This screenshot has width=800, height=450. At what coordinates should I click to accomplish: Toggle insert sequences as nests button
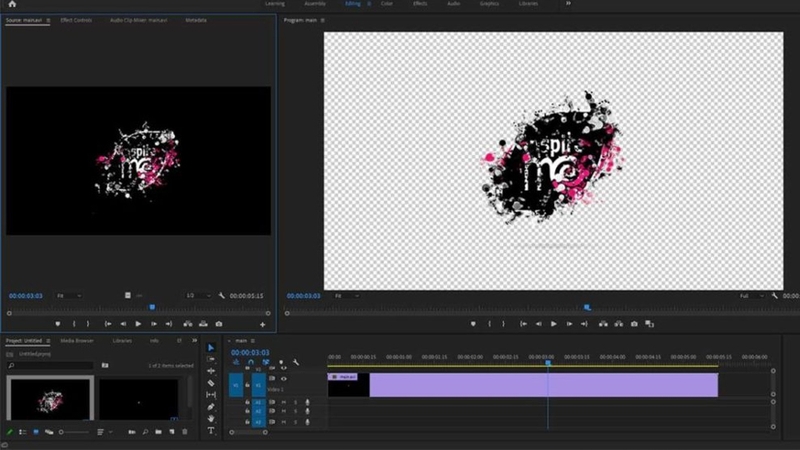coord(236,362)
